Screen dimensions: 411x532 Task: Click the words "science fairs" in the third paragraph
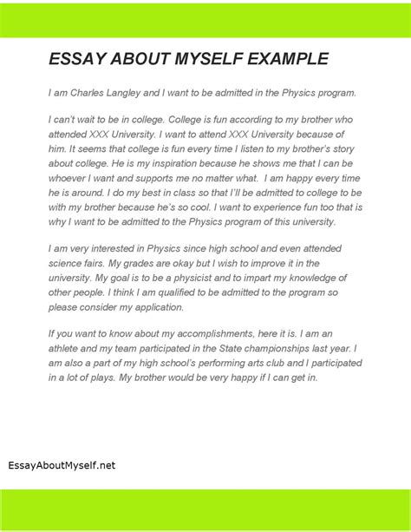(75, 263)
